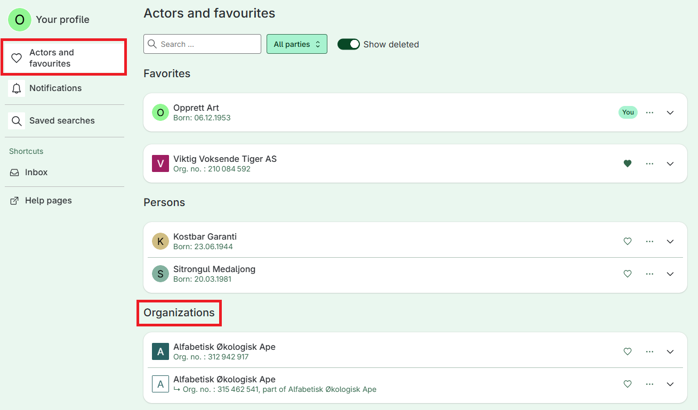Favourite Sitrongul Medaljong with heart
Viewport: 698px width, 410px height.
point(627,274)
